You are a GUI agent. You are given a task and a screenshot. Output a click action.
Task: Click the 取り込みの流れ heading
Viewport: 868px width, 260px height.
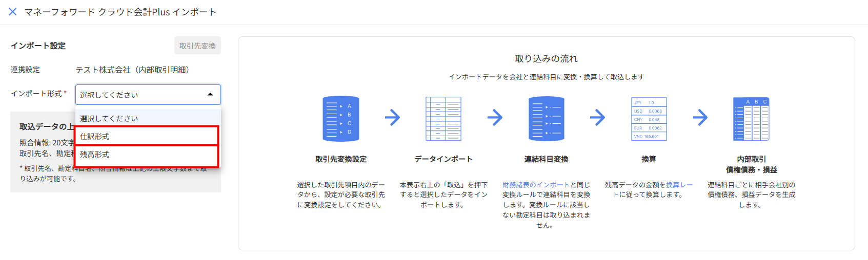pyautogui.click(x=546, y=59)
